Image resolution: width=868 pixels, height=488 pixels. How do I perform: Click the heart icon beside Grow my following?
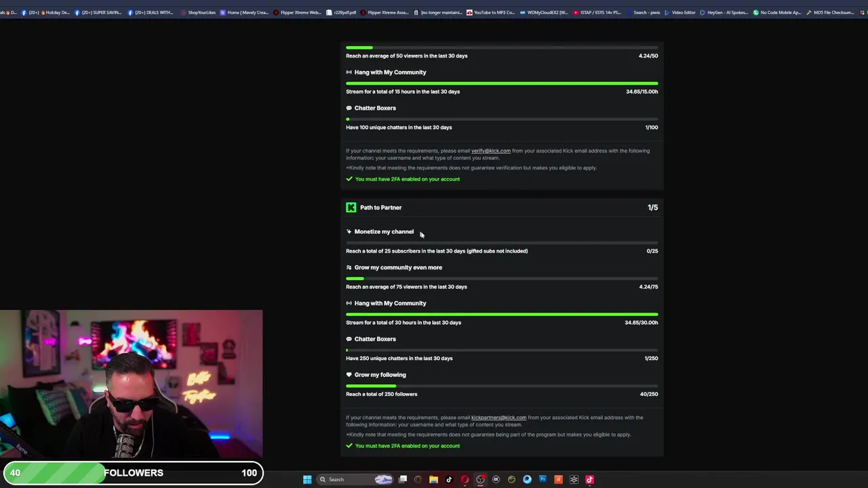point(349,375)
